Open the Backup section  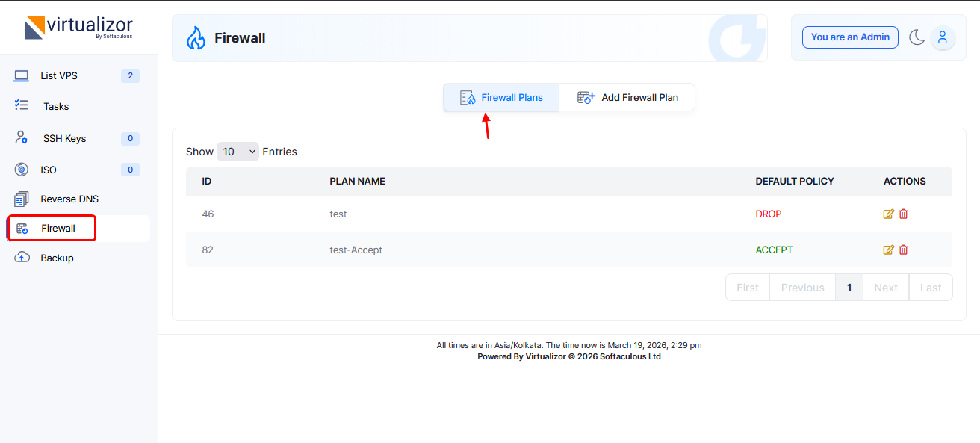pos(57,258)
